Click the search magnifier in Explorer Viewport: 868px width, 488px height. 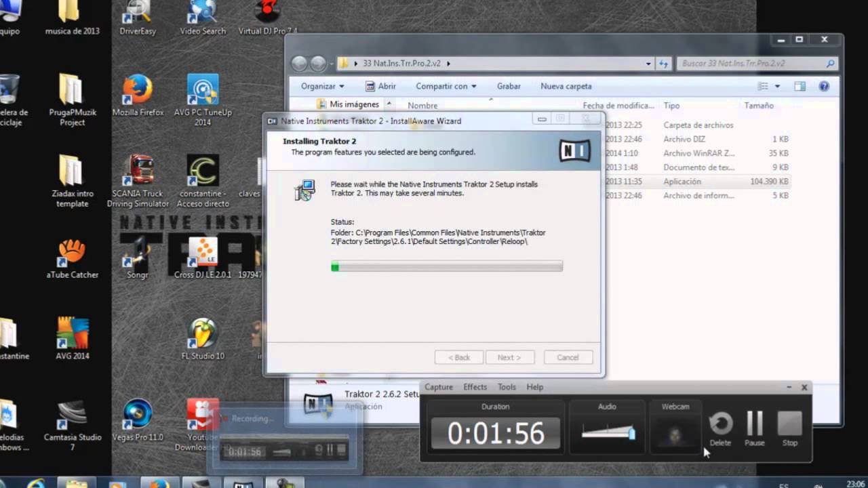830,64
